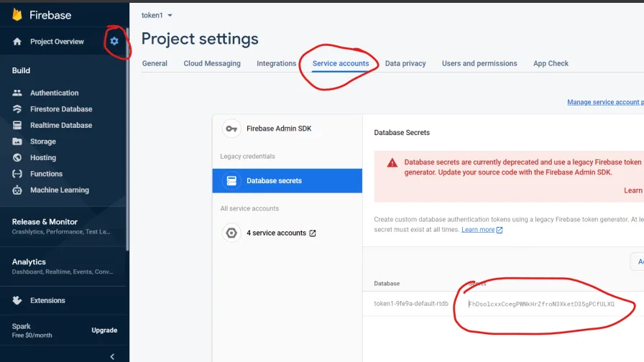This screenshot has height=362, width=644.
Task: Select the Service accounts tab
Action: point(341,64)
